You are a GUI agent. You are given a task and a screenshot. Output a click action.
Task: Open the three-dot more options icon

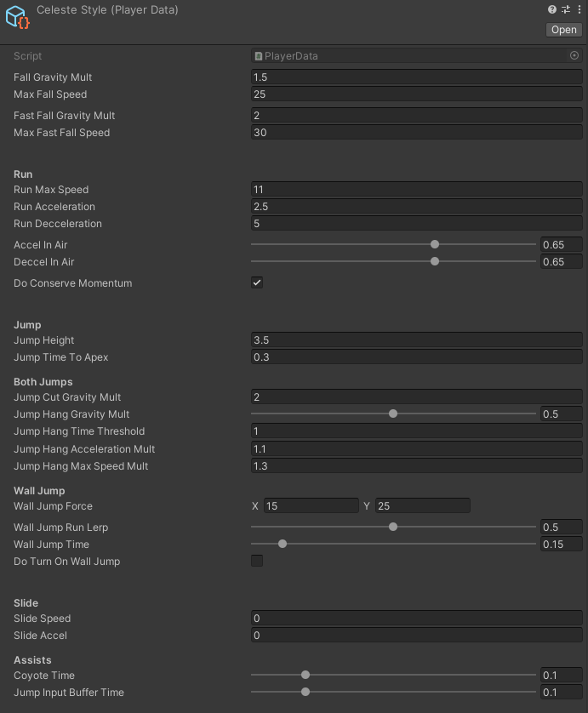[x=578, y=9]
